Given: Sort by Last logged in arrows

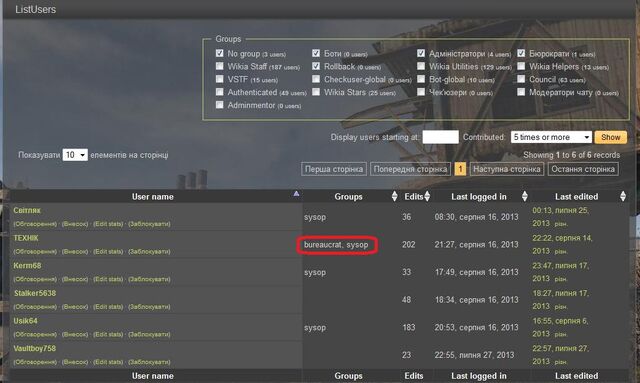Looking at the screenshot, I should tap(525, 196).
